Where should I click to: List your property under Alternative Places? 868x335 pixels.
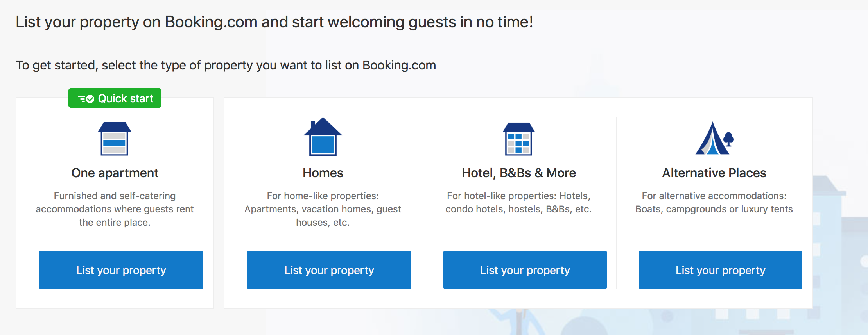721,270
